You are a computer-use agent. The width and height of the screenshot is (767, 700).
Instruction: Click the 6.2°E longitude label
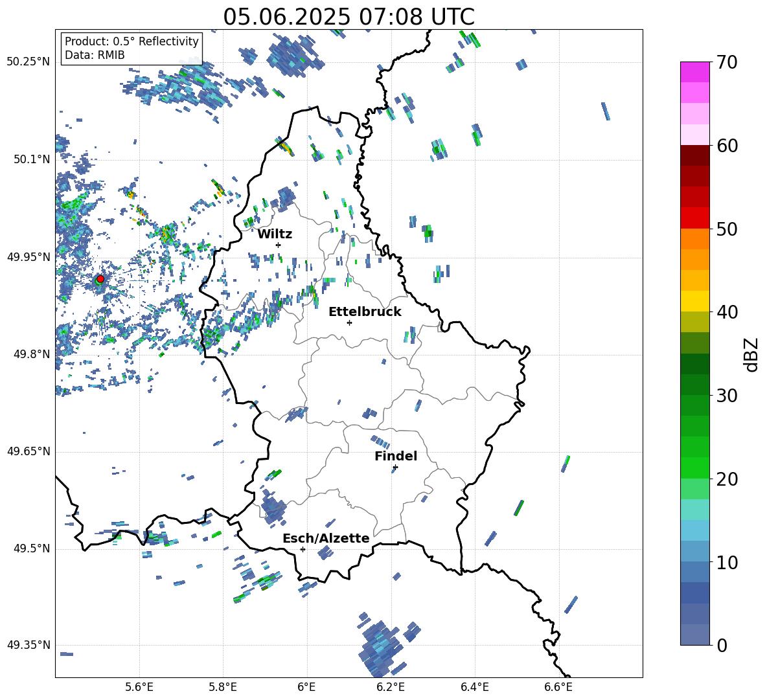point(391,687)
